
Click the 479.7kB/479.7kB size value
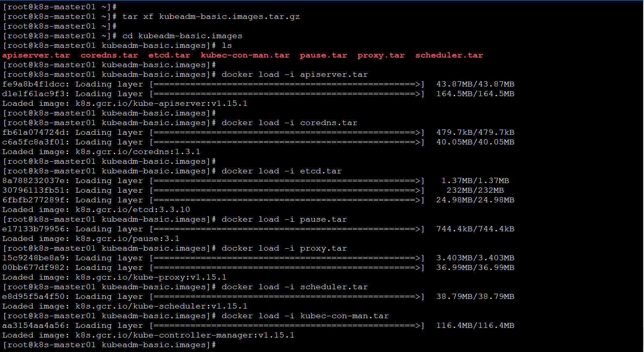475,132
